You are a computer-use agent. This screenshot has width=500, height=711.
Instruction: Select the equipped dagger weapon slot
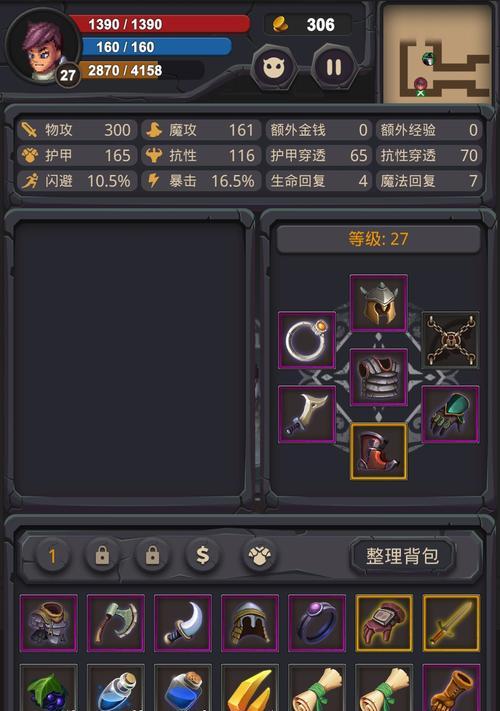(307, 414)
